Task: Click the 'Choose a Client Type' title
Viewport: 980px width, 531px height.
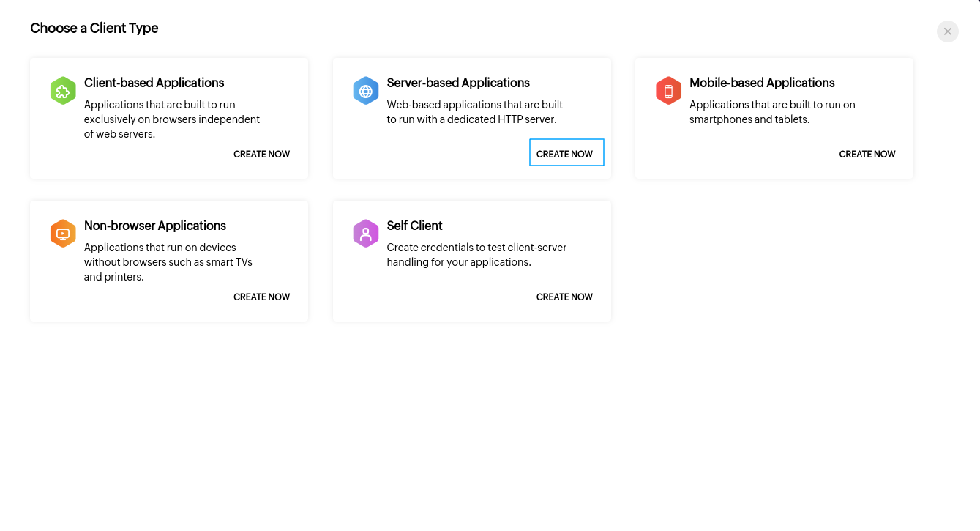Action: (94, 28)
